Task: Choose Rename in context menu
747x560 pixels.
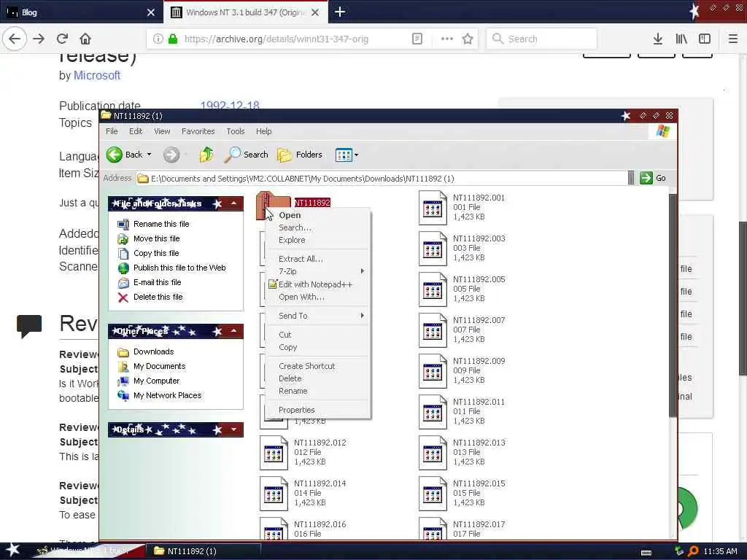Action: pos(293,391)
